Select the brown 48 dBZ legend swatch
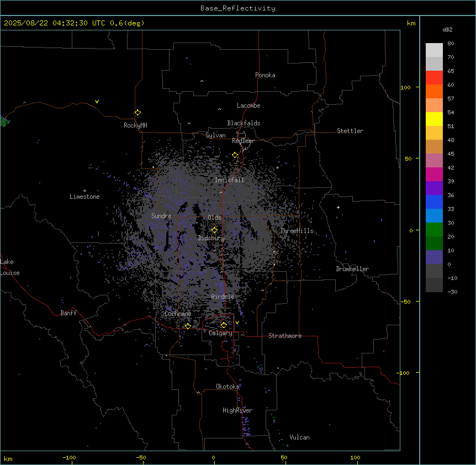Screen dimensions: 476x465 434,146
